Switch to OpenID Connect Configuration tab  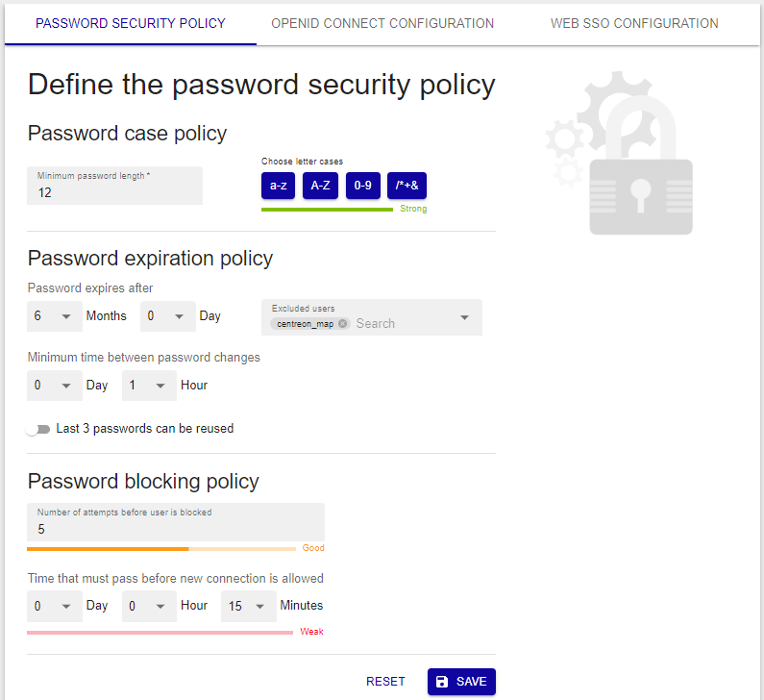point(382,23)
